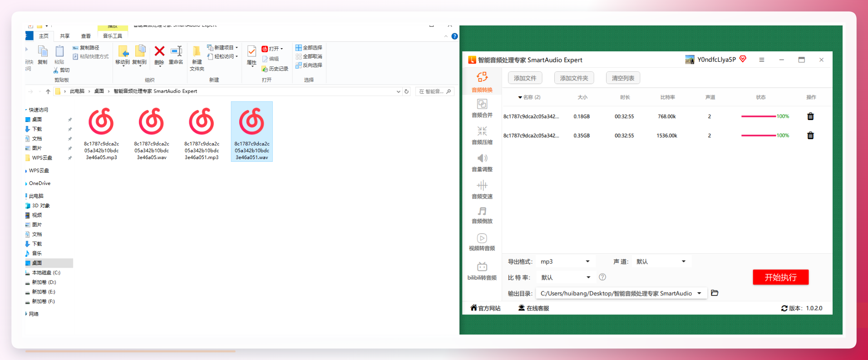Click the 清空列表 button
Image resolution: width=868 pixels, height=360 pixels.
point(623,78)
